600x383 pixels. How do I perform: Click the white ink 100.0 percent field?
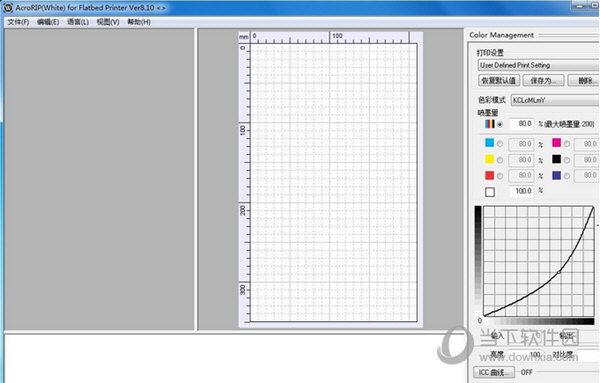tap(521, 191)
